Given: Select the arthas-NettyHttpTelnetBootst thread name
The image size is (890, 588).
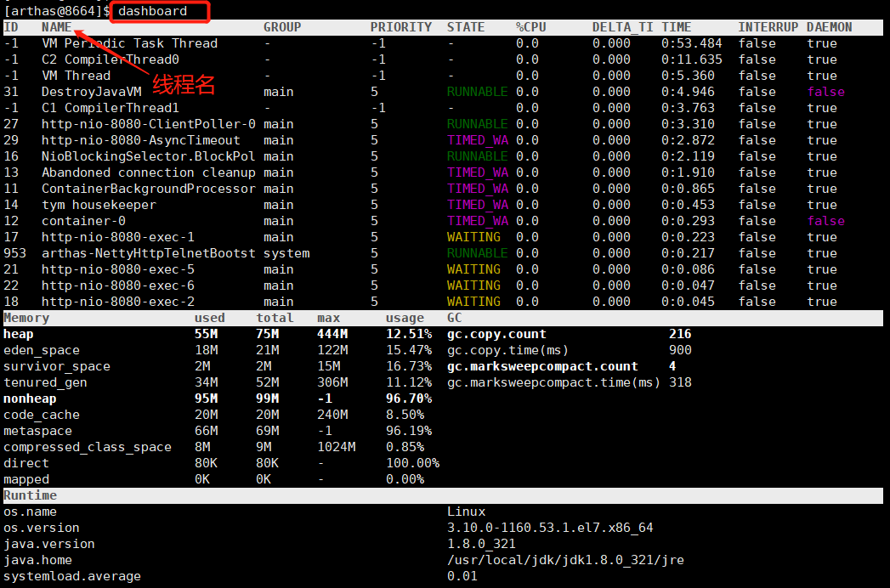Looking at the screenshot, I should click(x=148, y=254).
